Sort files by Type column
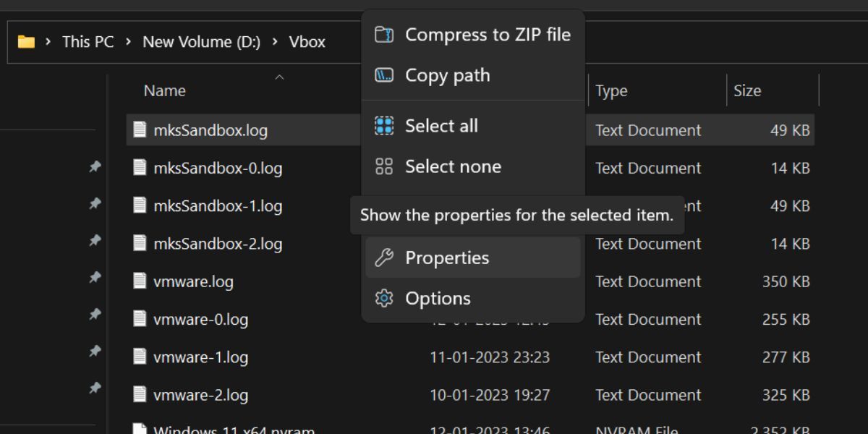Viewport: 868px width, 434px height. (658, 90)
